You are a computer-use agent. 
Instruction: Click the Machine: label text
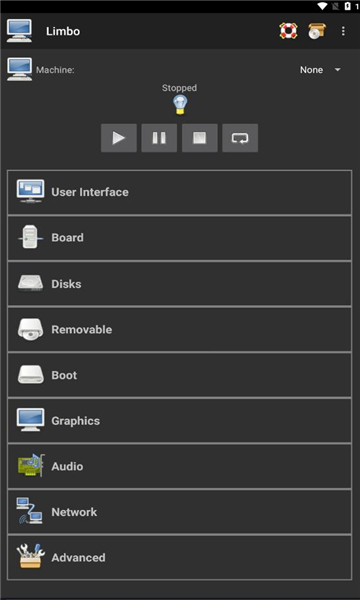55,70
